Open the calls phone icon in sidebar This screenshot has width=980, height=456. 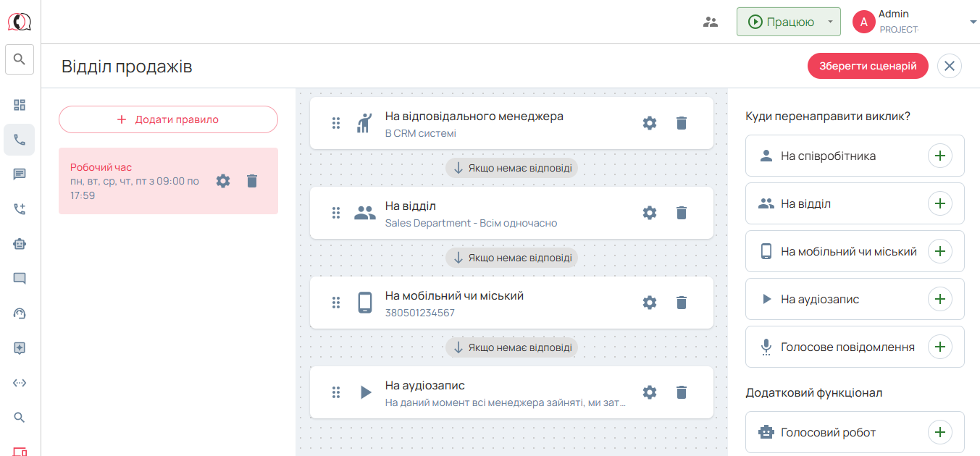pyautogui.click(x=20, y=140)
